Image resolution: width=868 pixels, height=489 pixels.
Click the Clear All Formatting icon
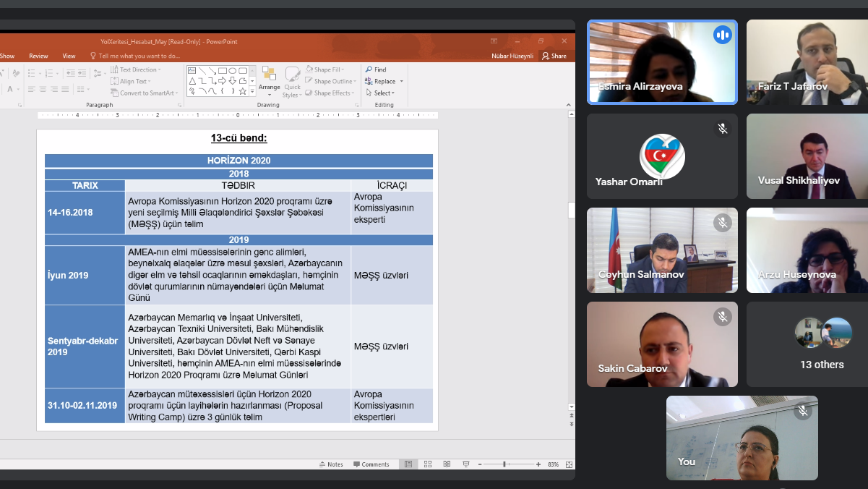16,73
